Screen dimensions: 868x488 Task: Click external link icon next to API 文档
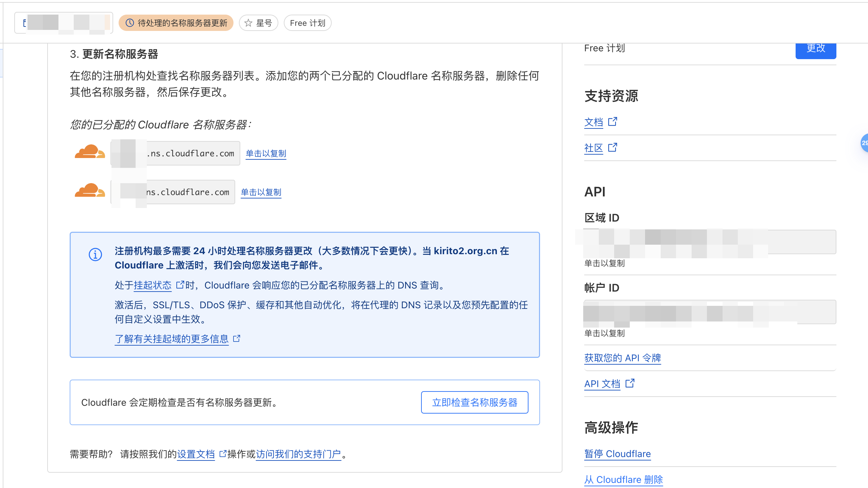630,383
